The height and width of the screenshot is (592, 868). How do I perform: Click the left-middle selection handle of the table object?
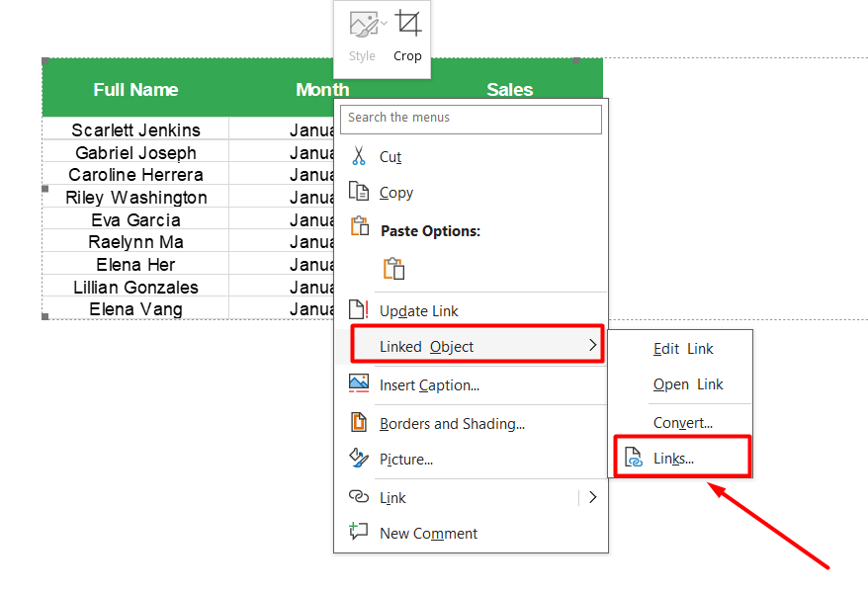pyautogui.click(x=45, y=189)
